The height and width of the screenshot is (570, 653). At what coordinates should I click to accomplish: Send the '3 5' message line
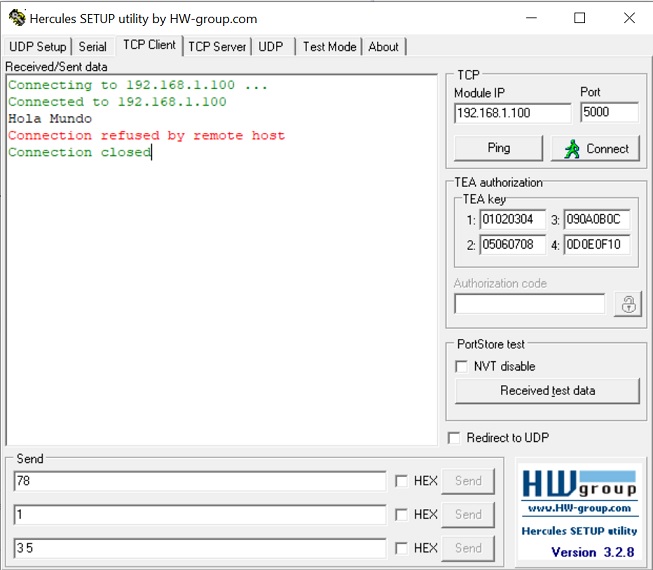468,548
